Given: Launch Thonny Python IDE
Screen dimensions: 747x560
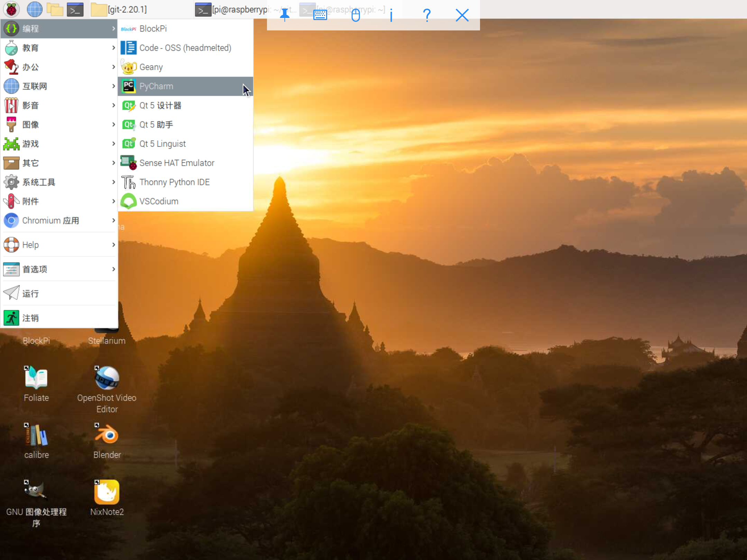Looking at the screenshot, I should [x=186, y=182].
